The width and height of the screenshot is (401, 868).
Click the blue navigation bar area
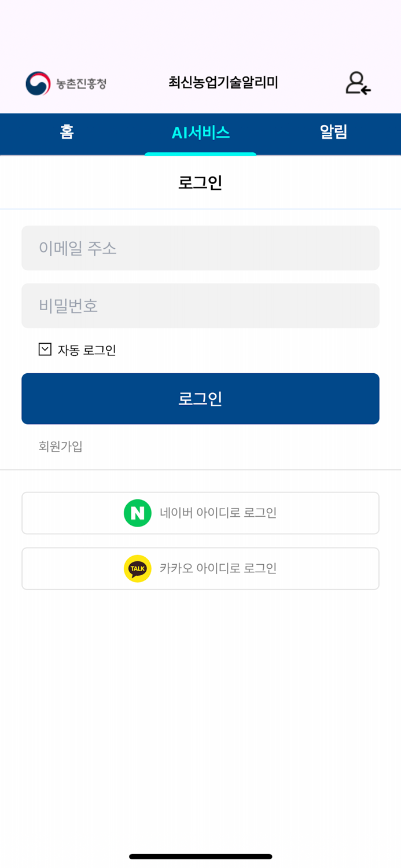click(x=200, y=133)
